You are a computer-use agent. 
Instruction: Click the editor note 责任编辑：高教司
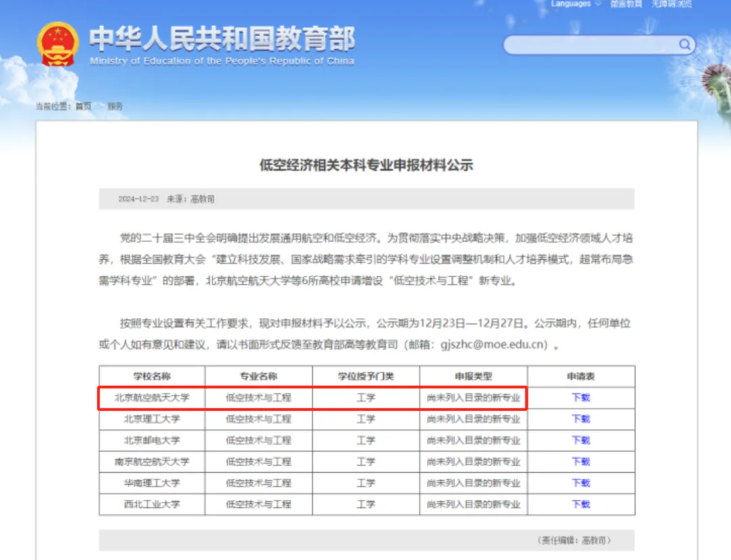click(573, 540)
